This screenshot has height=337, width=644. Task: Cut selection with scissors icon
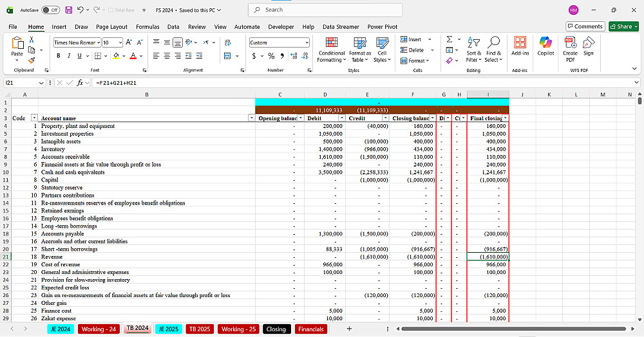tap(31, 40)
